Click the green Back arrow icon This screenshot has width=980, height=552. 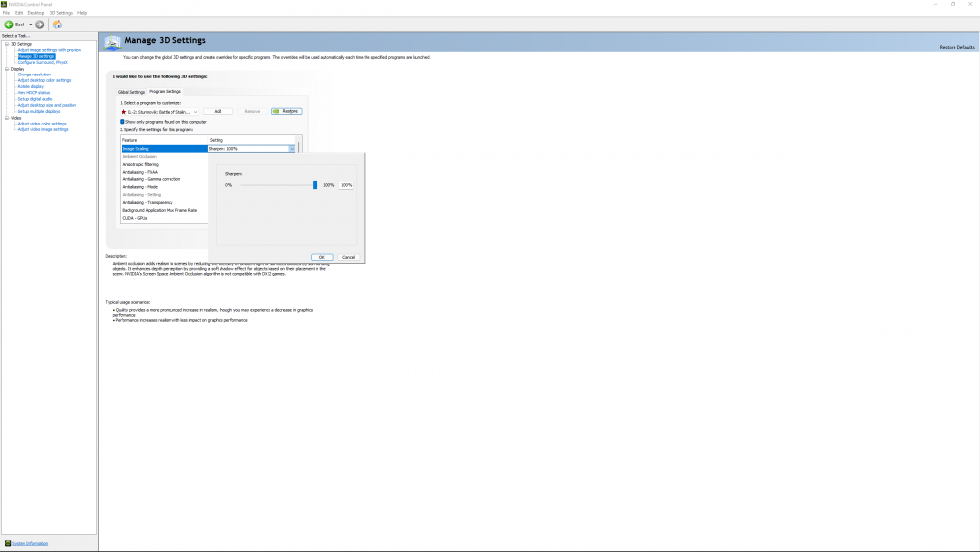(x=9, y=25)
